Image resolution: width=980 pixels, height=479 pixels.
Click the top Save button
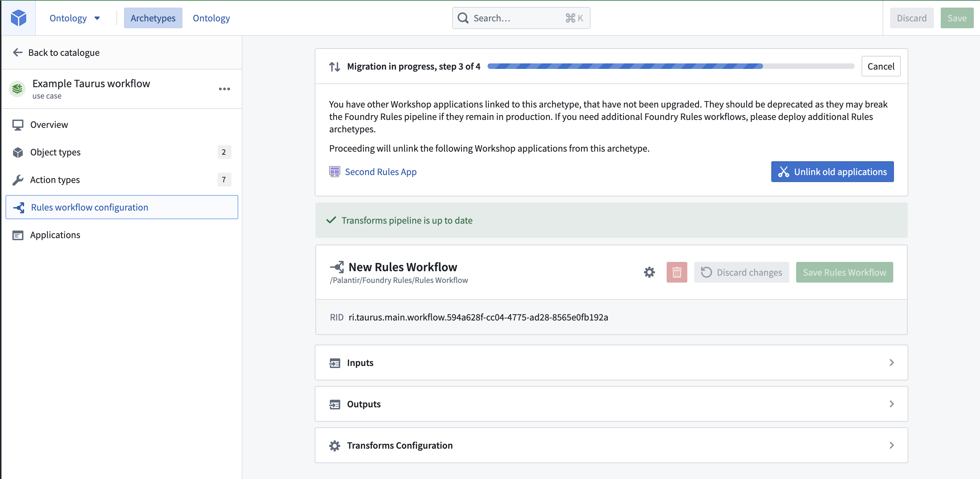(x=957, y=18)
